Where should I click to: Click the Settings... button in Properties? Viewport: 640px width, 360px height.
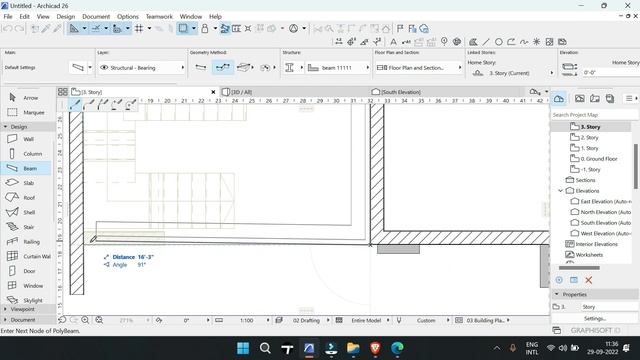click(x=595, y=318)
